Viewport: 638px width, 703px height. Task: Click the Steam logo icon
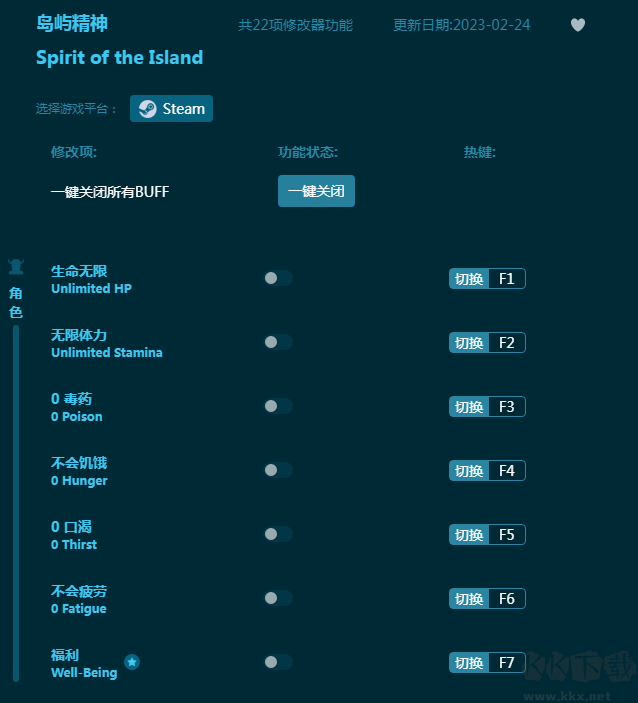pos(148,108)
